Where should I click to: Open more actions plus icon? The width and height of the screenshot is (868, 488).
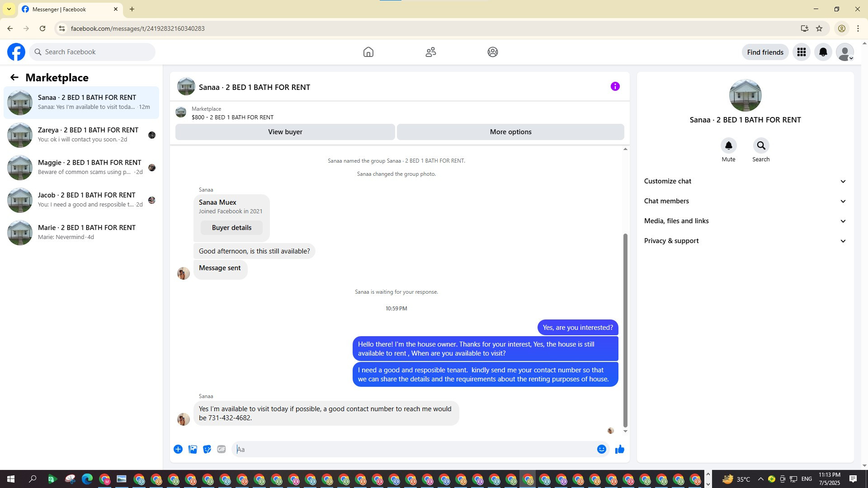178,449
